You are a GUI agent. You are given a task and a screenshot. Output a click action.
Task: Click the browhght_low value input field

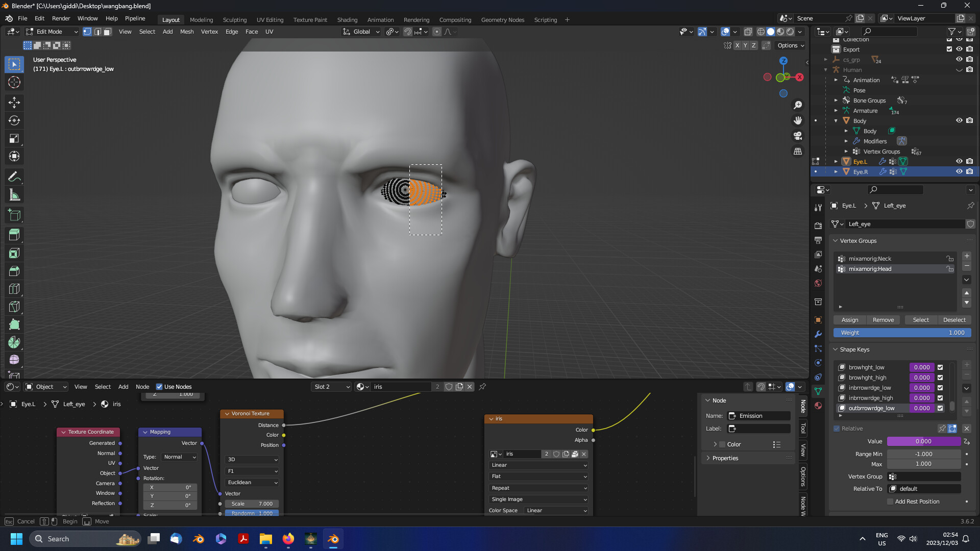(921, 367)
